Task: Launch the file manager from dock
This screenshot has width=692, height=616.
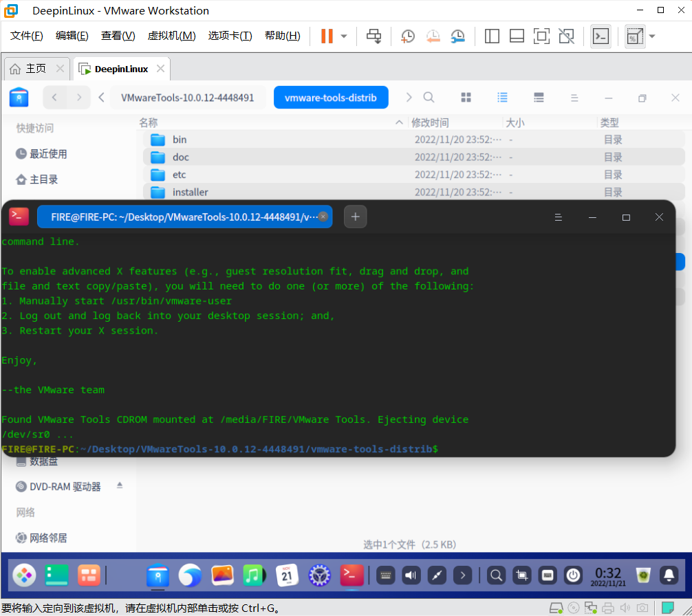Action: [158, 575]
